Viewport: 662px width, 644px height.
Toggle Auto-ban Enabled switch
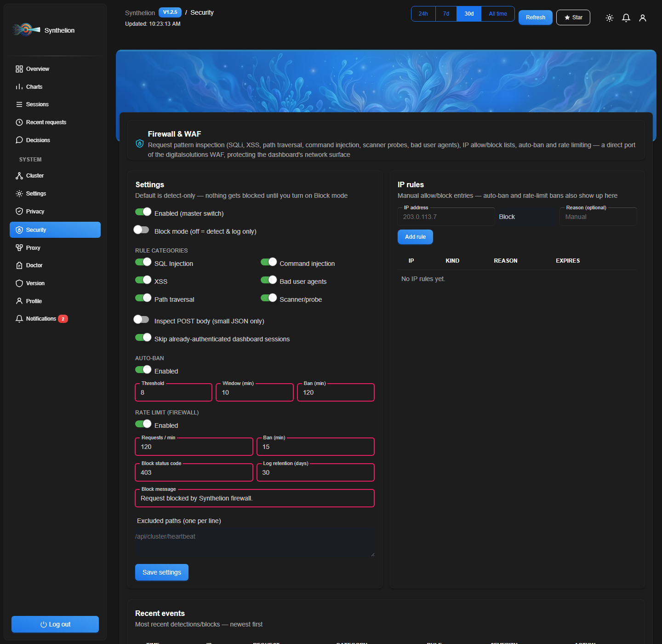143,369
